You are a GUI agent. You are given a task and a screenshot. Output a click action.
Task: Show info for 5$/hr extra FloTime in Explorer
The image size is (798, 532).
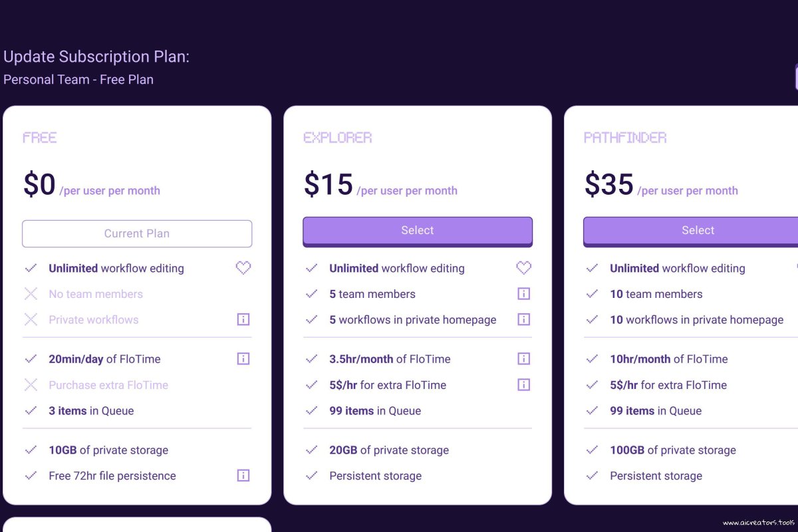tap(524, 384)
